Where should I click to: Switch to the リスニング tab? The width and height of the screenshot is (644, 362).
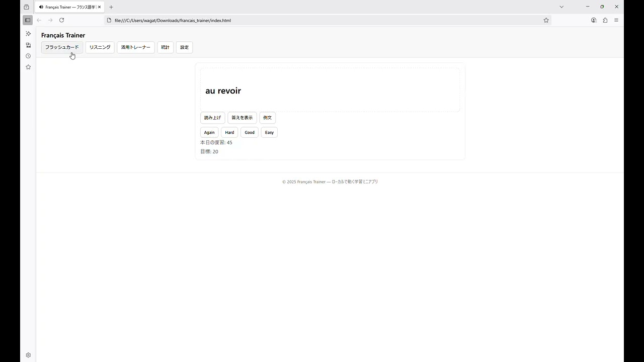(100, 47)
